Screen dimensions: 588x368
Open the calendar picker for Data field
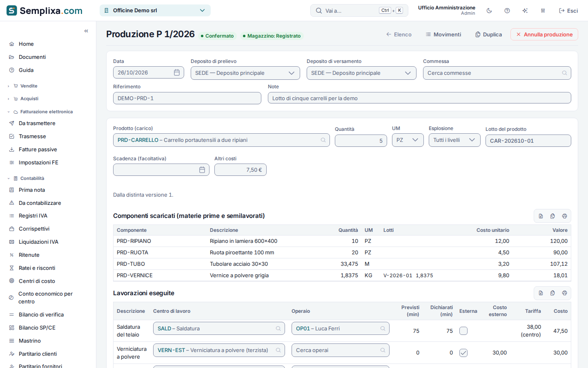coord(177,73)
